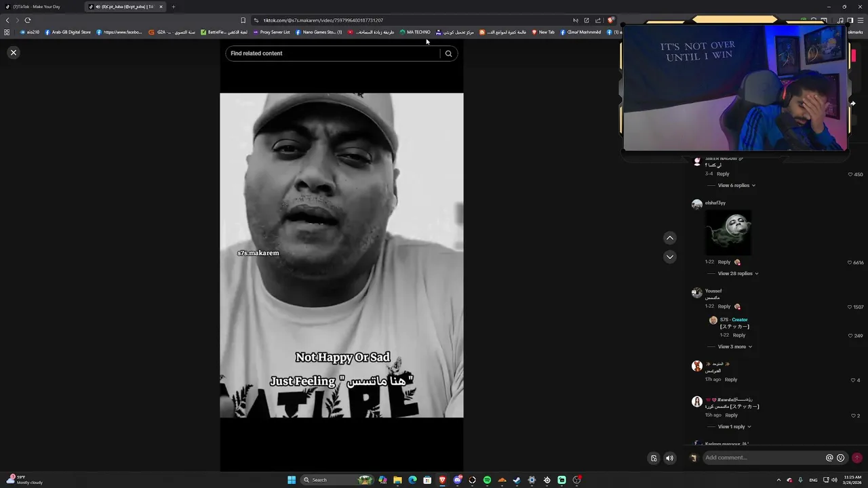Expand View 3 more replies
Image resolution: width=868 pixels, height=488 pixels.
pos(735,346)
